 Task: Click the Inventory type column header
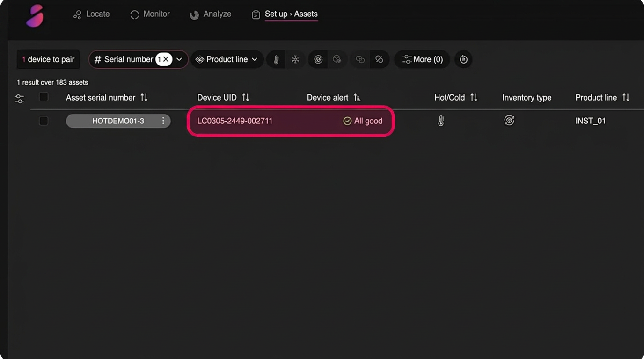[x=527, y=97]
